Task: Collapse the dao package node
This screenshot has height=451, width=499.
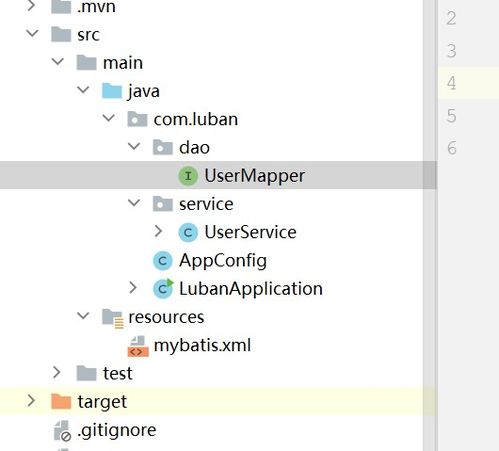Action: coord(134,146)
